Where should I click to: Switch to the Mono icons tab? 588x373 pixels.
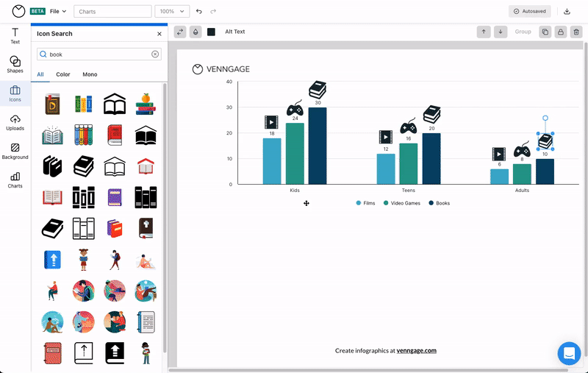(x=90, y=74)
